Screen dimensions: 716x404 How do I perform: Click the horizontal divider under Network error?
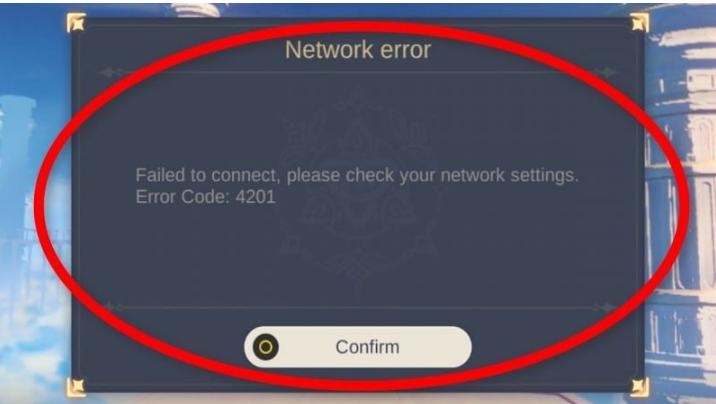(x=358, y=72)
